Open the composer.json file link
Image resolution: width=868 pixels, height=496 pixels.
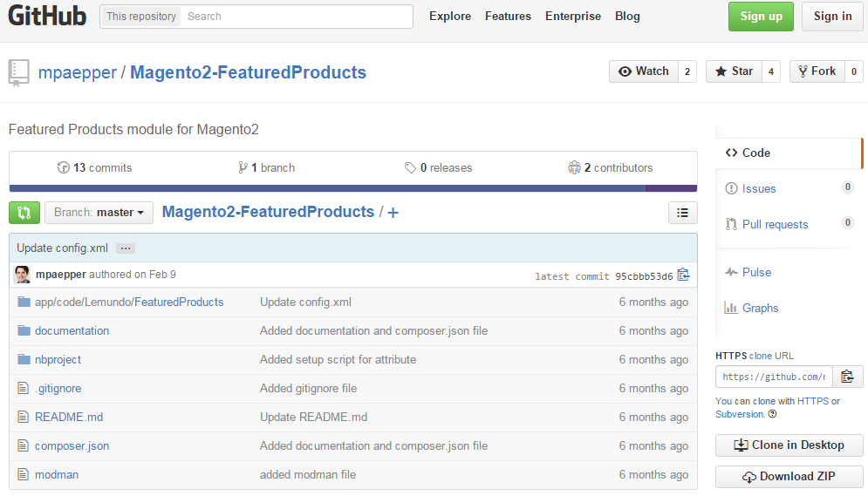(x=72, y=445)
